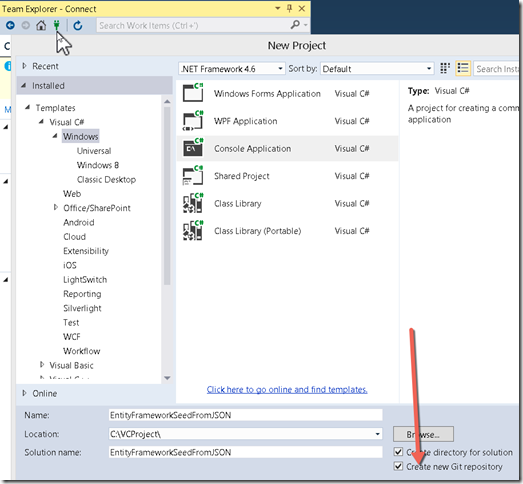Collapse the Templates tree node

coord(28,107)
